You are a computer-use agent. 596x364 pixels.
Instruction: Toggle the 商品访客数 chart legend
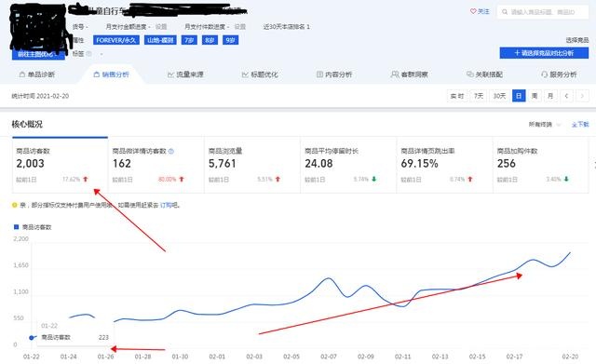tap(33, 227)
